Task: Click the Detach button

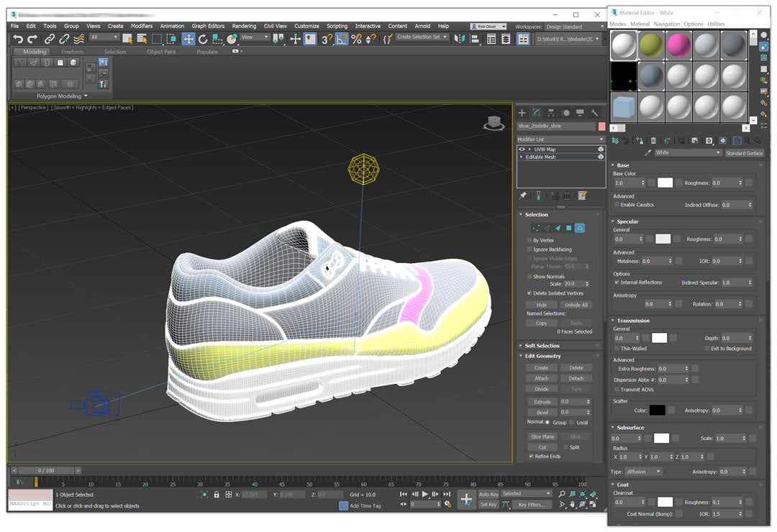Action: tap(576, 378)
